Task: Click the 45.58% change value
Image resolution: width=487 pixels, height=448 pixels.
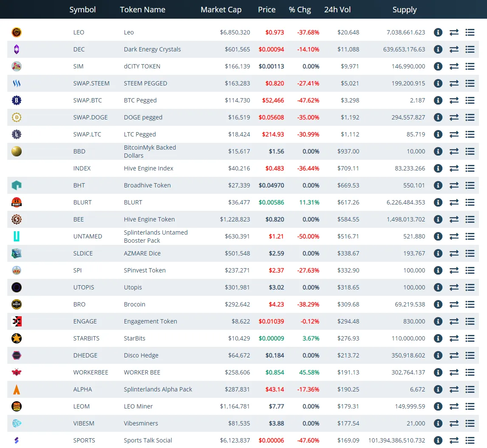Action: [x=309, y=372]
